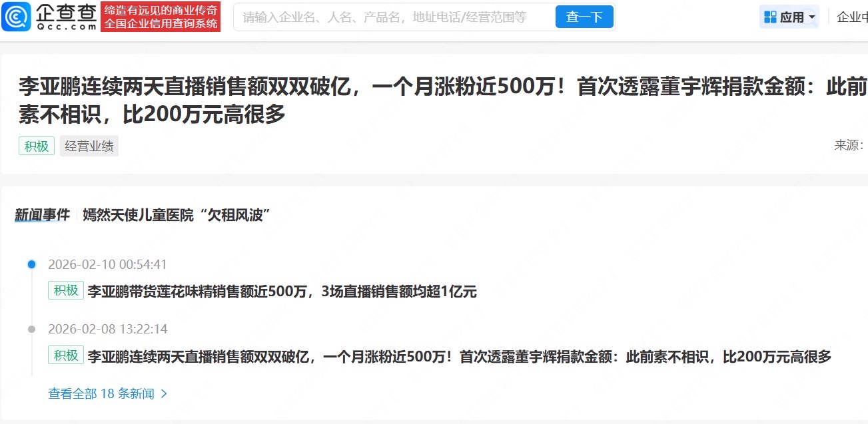This screenshot has width=868, height=424.
Task: Open the 嫣然天使儿童医院 "欠租风波" event
Action: 176,215
